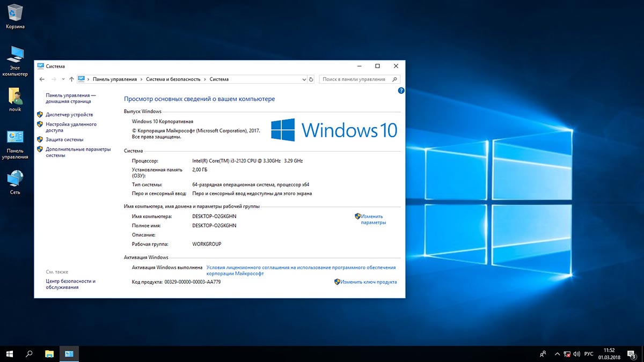644x362 pixels.
Task: Open taskbar search magnifier
Action: point(30,354)
